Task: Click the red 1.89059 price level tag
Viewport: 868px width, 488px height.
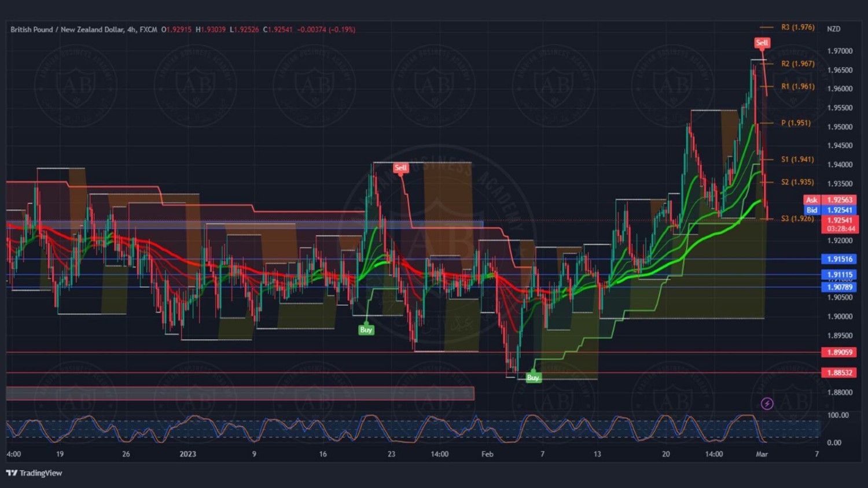Action: pyautogui.click(x=840, y=352)
